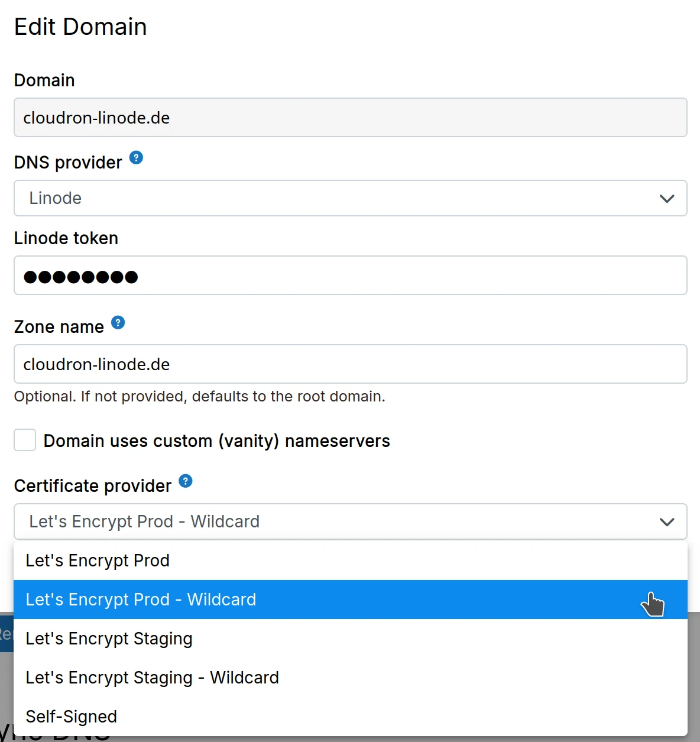Focus the Zone name input field
This screenshot has width=700, height=742.
[350, 364]
